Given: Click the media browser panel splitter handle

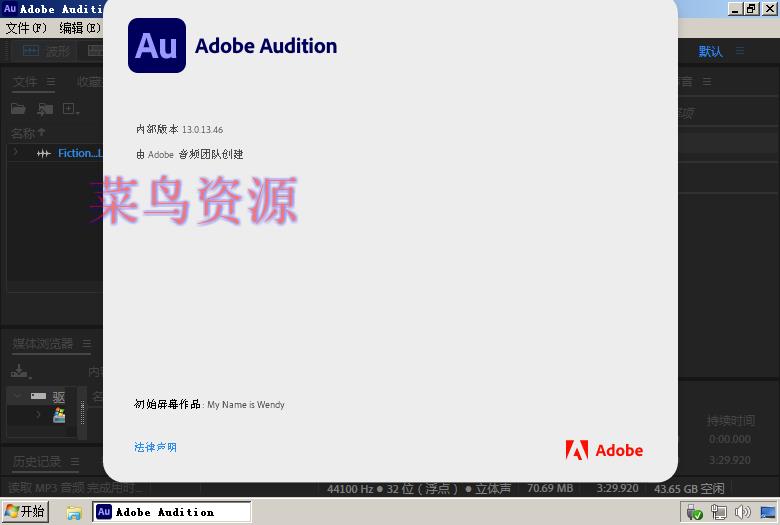Looking at the screenshot, I should pos(83,413).
